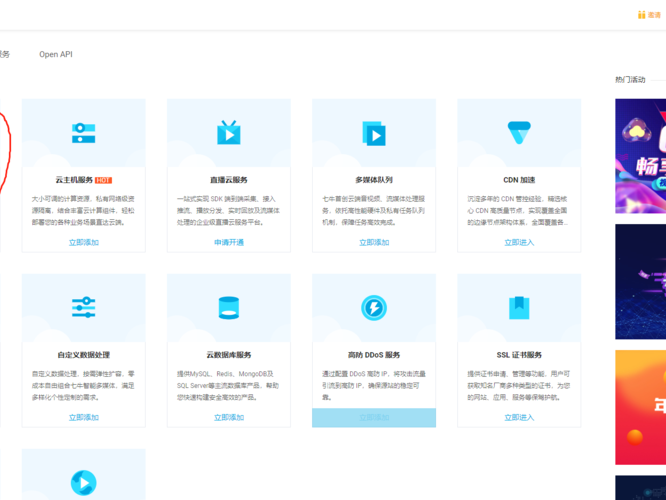
Task: Click the CDN 加速 description text
Action: pos(518,210)
